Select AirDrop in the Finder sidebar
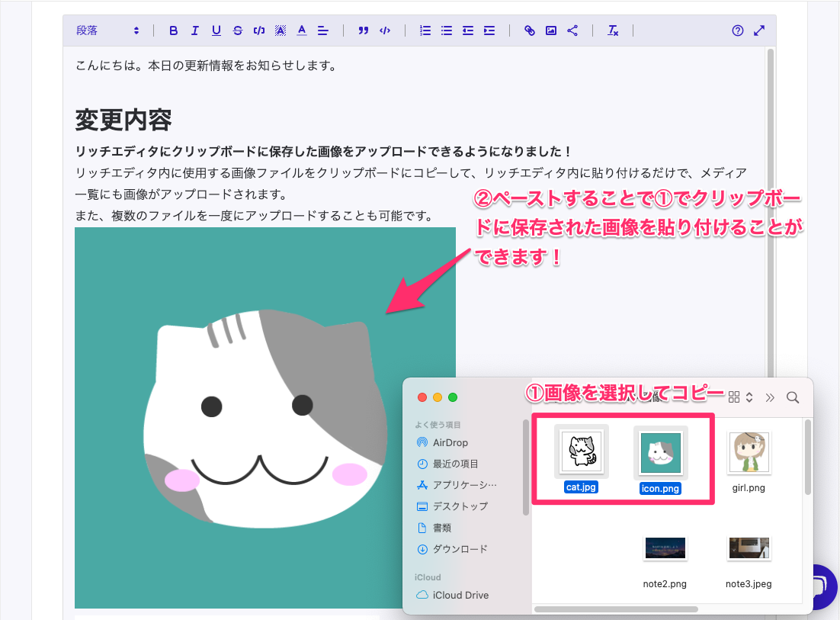The height and width of the screenshot is (620, 840). [450, 442]
